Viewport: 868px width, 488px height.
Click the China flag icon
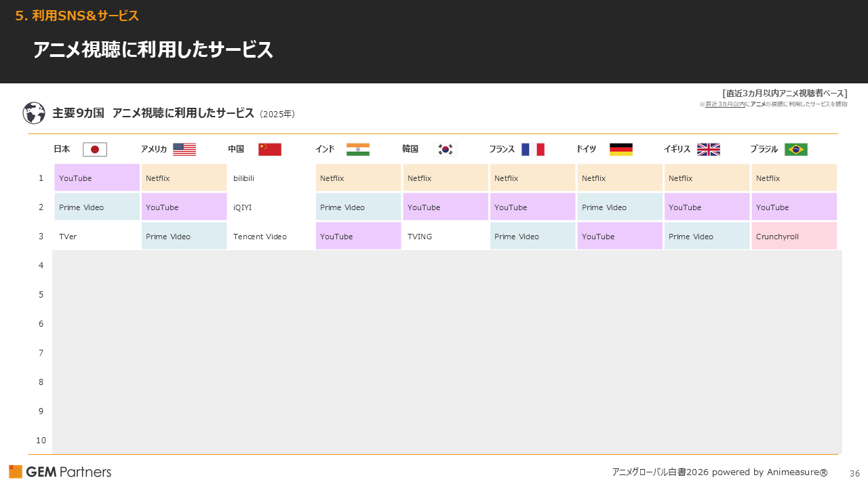[x=269, y=149]
